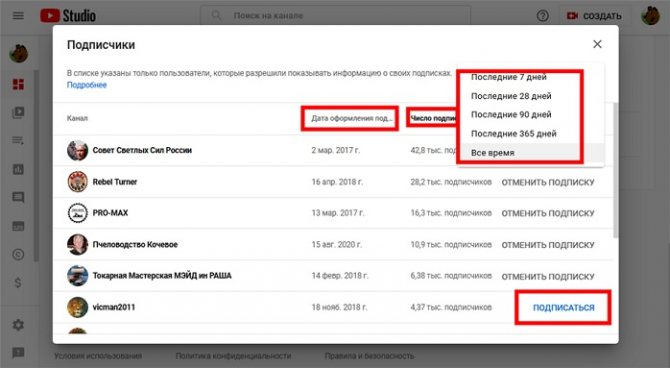Open the Subtitles icon in sidebar
The width and height of the screenshot is (670, 368).
pyautogui.click(x=18, y=226)
